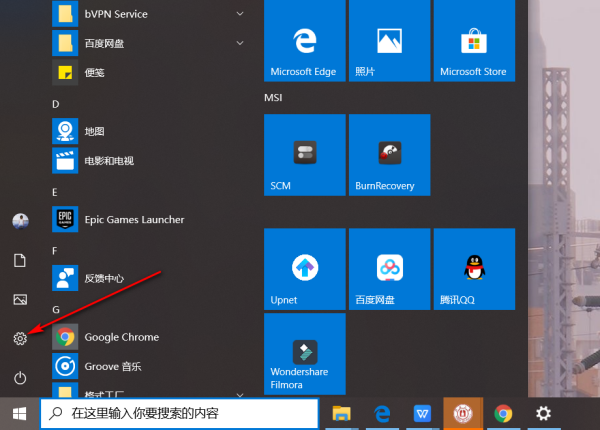Screen dimensions: 600x430
Task: Open WPS Writer on the taskbar
Action: point(422,414)
